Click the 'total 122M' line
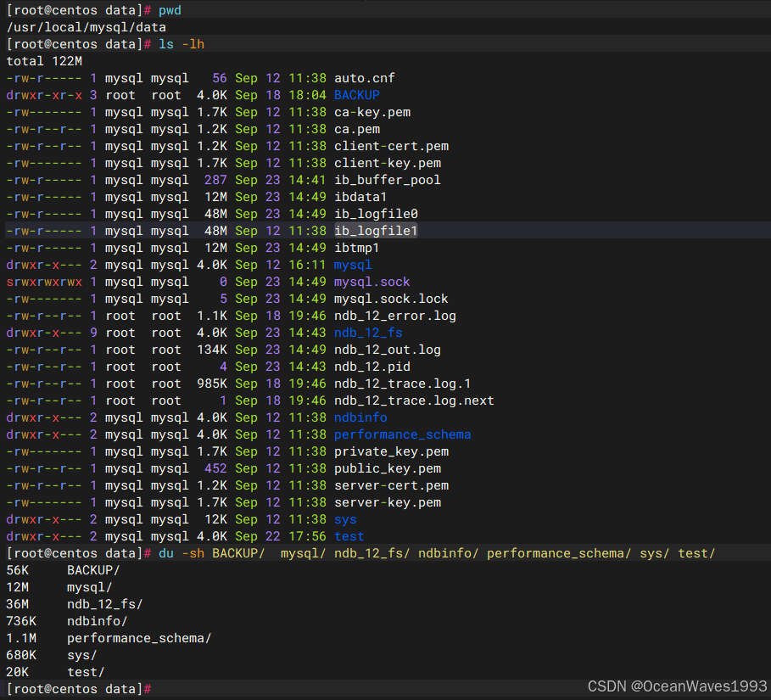Viewport: 771px width, 700px height. 44,61
